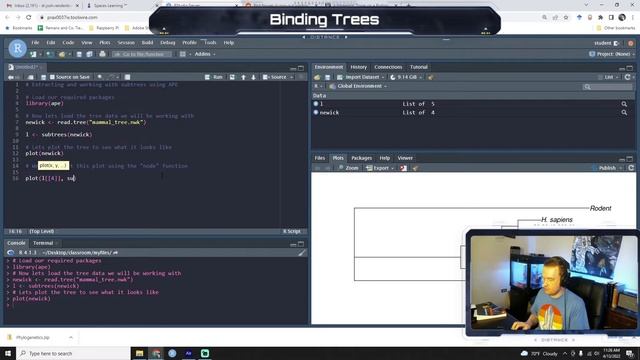
Task: Click the load workspace folder icon in Environment
Action: point(317,77)
